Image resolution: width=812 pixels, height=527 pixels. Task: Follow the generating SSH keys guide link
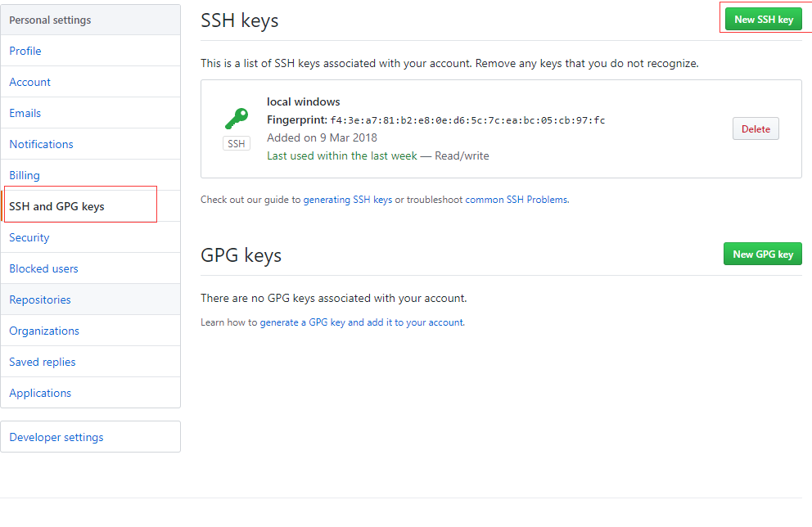348,200
